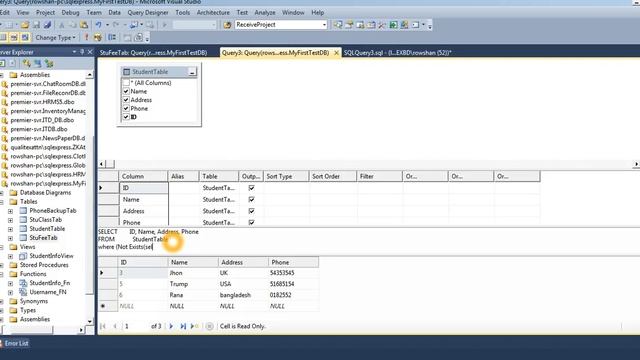The height and width of the screenshot is (360, 640).
Task: Open the Architecture menu
Action: click(x=213, y=13)
